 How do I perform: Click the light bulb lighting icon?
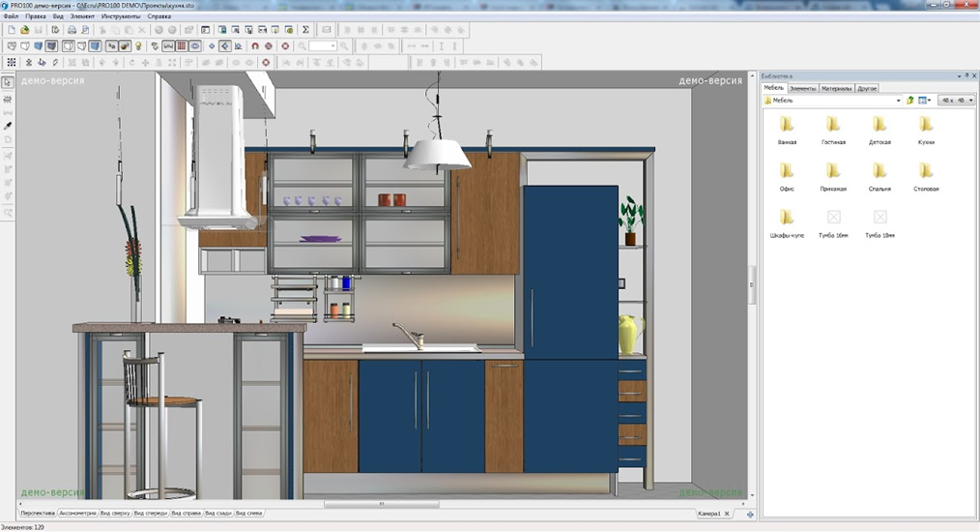(138, 45)
